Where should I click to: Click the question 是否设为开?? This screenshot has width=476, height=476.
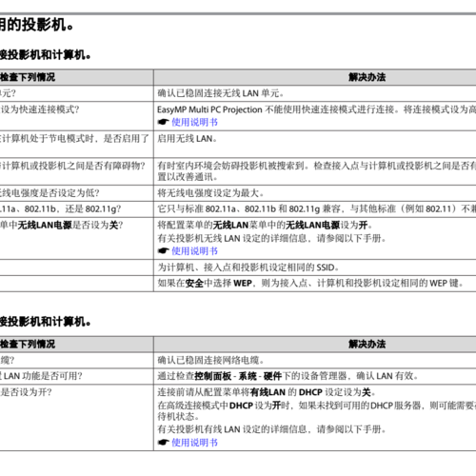click(26, 392)
